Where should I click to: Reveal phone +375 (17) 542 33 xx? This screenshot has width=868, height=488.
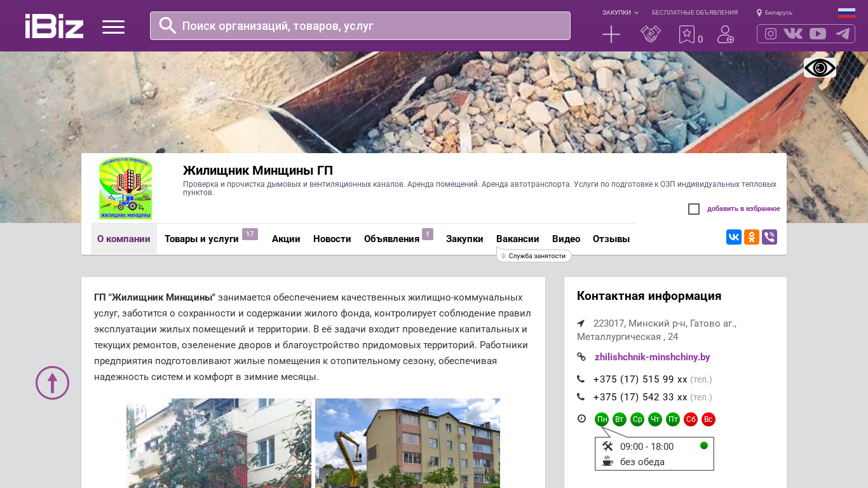641,397
